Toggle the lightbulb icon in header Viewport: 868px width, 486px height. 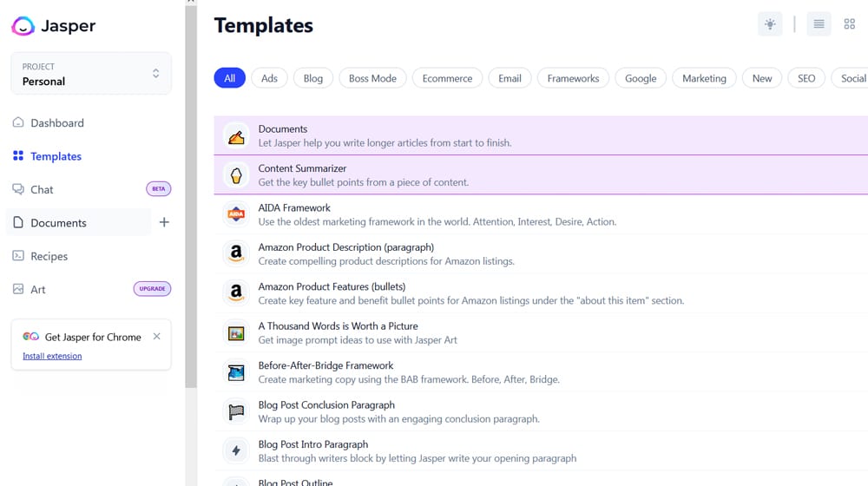(x=770, y=24)
